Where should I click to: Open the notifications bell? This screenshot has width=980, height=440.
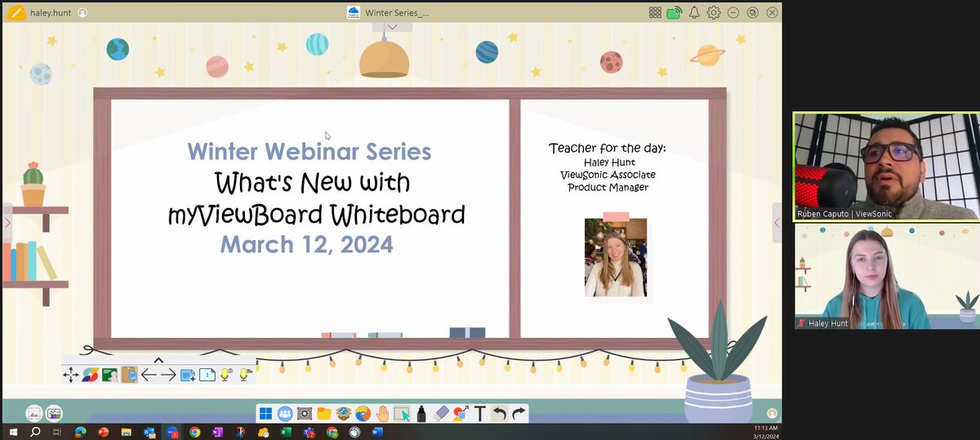click(695, 12)
